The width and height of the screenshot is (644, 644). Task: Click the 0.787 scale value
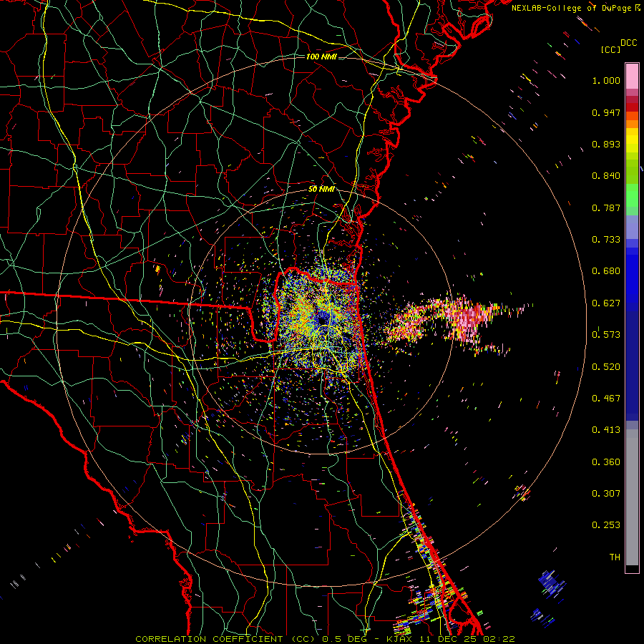coord(606,208)
